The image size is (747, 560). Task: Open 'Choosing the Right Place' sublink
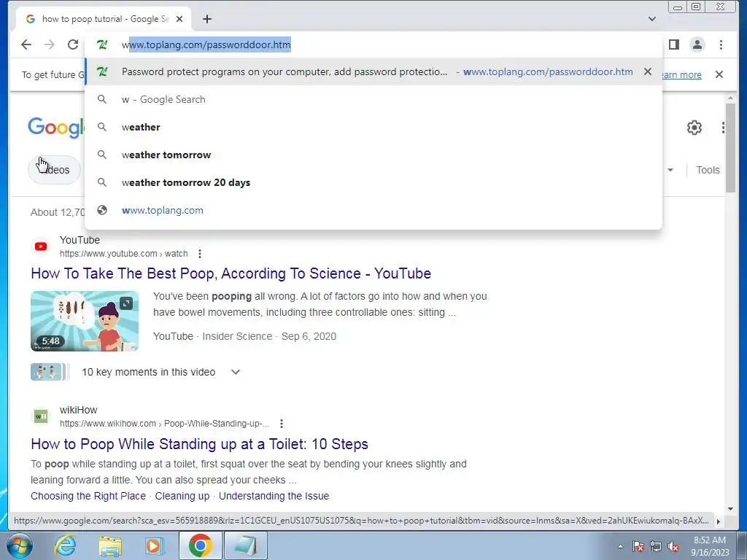[88, 496]
